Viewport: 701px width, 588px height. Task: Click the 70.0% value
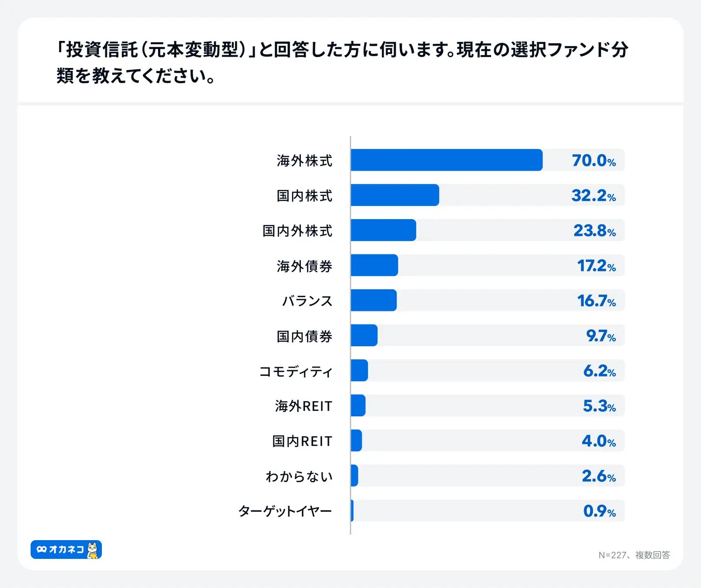coord(593,160)
